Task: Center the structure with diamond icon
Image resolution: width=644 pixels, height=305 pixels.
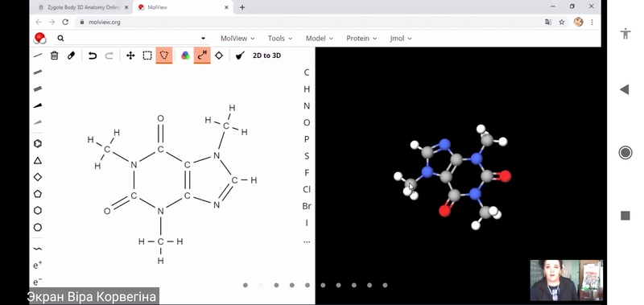Action: point(219,56)
